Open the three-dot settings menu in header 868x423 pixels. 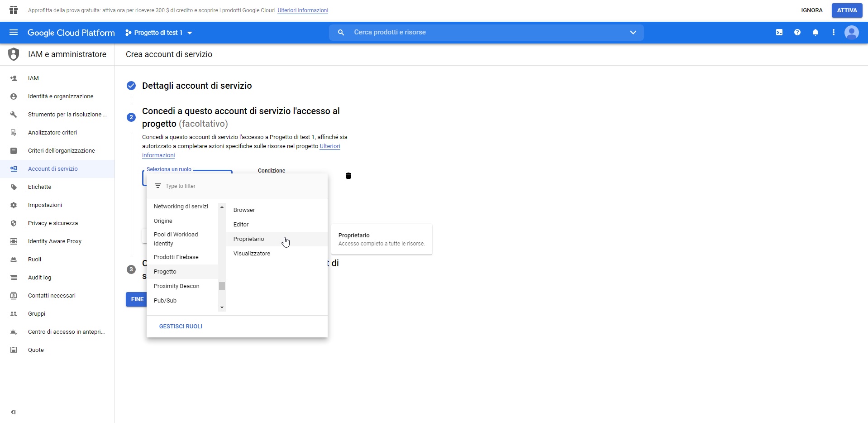click(x=834, y=33)
